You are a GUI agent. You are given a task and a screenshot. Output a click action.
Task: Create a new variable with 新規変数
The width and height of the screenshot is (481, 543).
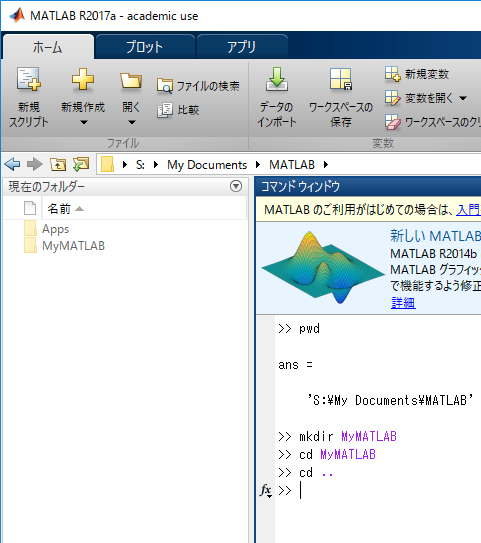click(417, 74)
